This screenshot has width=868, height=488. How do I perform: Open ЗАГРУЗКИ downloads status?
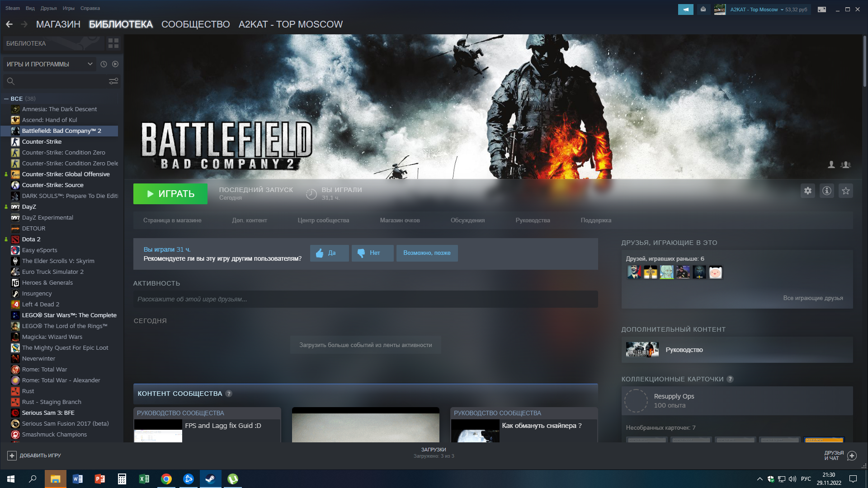point(434,453)
